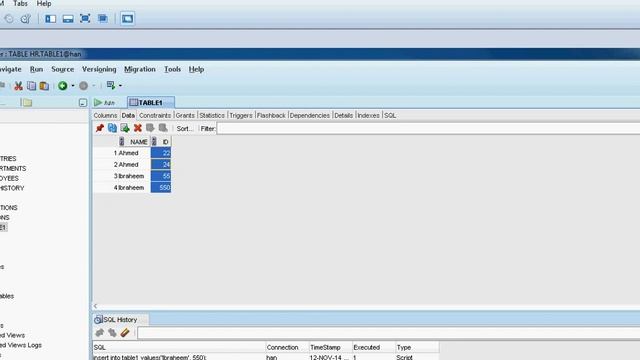Screen dimensions: 640x360
Task: Toggle the VM thumbnail bar view icon
Action: click(68, 18)
